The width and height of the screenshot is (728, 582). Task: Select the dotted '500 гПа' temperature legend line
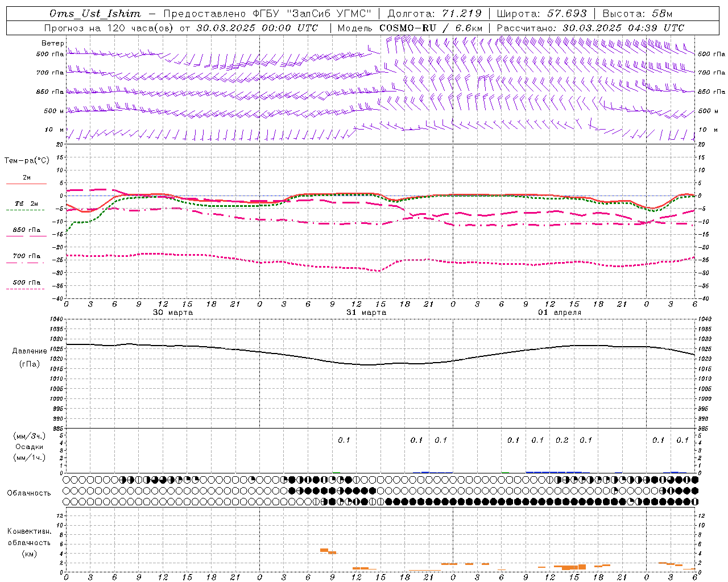pyautogui.click(x=25, y=289)
